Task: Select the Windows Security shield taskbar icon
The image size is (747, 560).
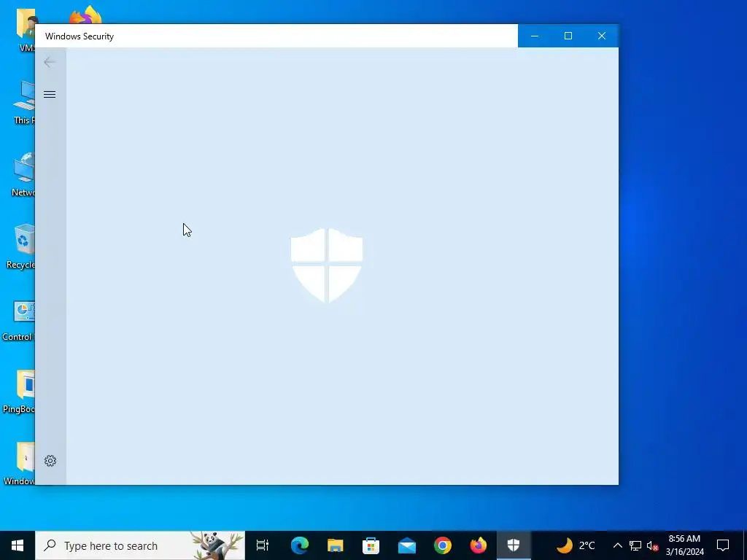Action: [x=514, y=545]
